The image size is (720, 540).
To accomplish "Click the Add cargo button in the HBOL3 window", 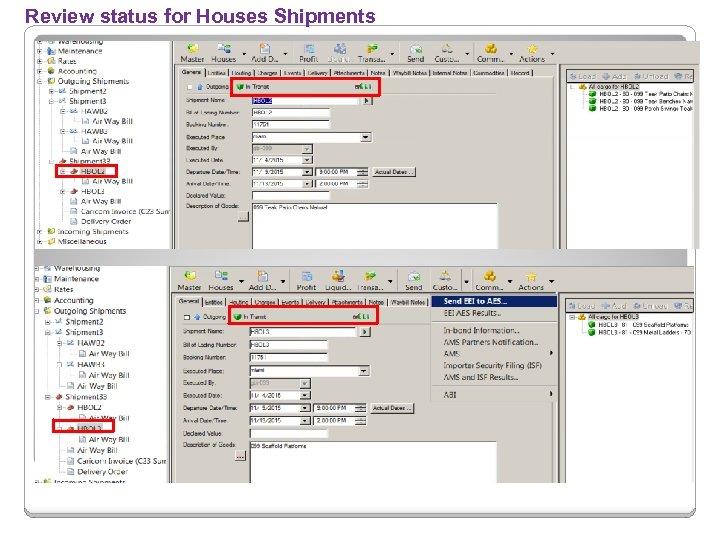I will coord(614,306).
